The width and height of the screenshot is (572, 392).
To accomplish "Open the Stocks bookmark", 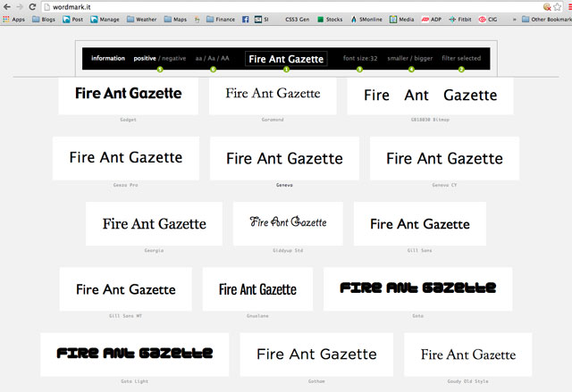I will click(330, 20).
